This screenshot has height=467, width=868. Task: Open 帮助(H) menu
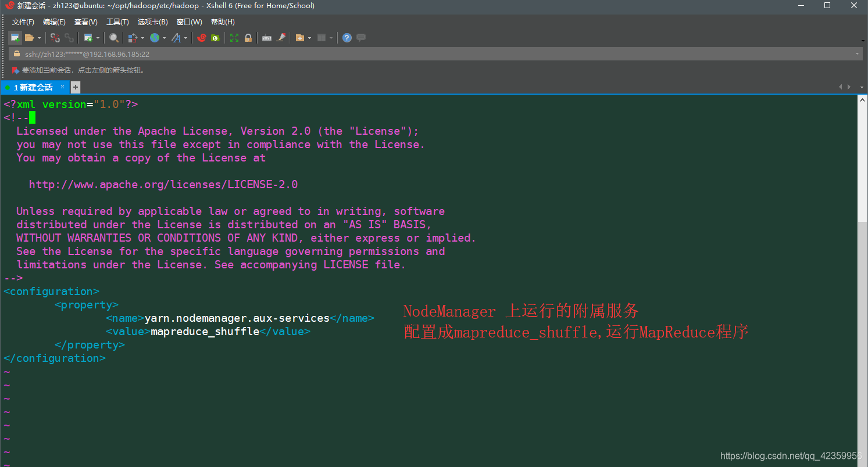point(223,22)
